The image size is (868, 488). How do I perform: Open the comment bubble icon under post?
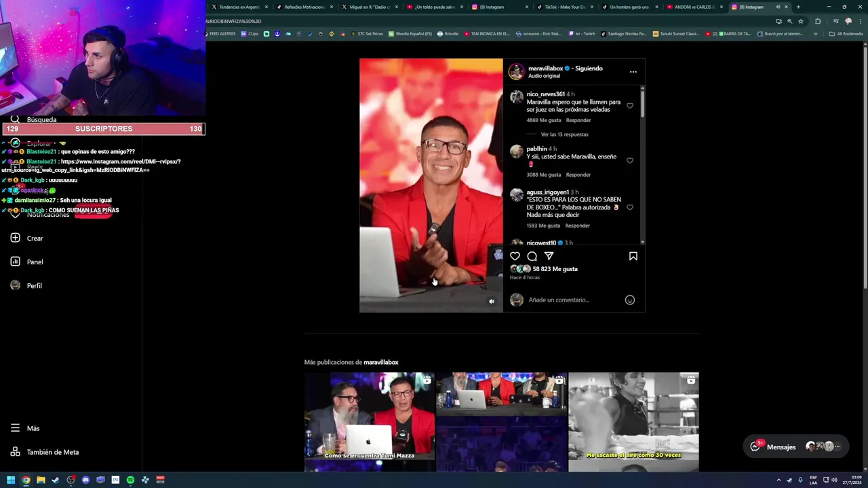tap(532, 256)
